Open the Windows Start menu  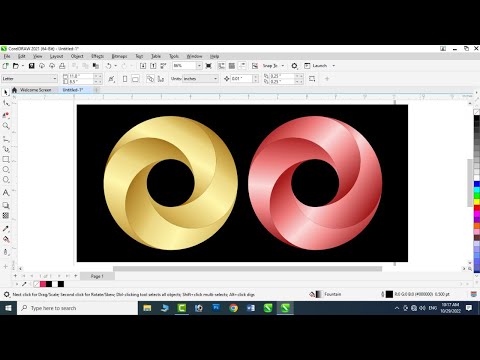8,308
